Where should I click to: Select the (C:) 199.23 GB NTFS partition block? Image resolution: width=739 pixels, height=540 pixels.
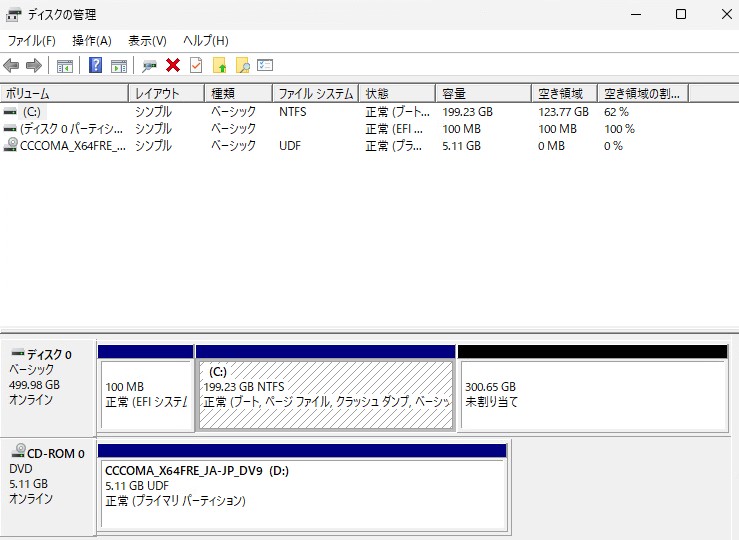[326, 388]
